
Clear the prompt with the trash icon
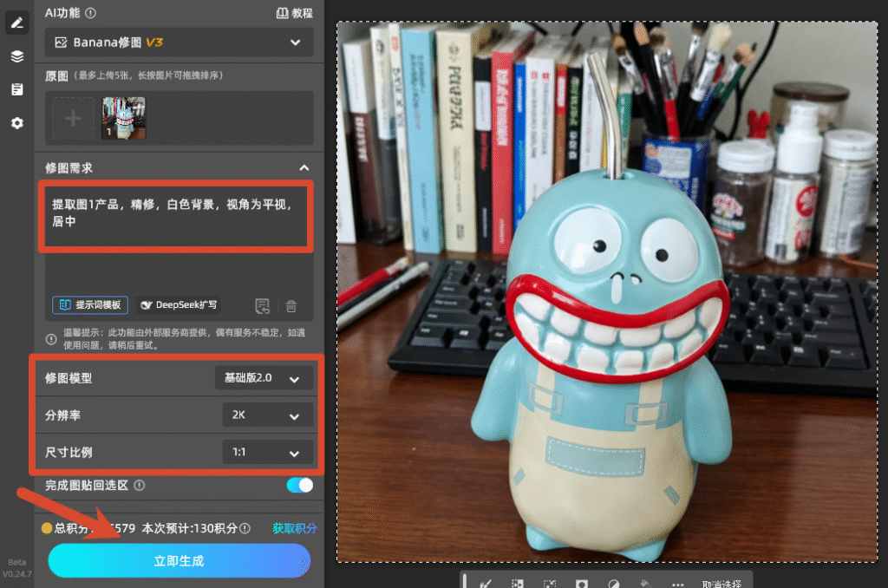point(291,306)
